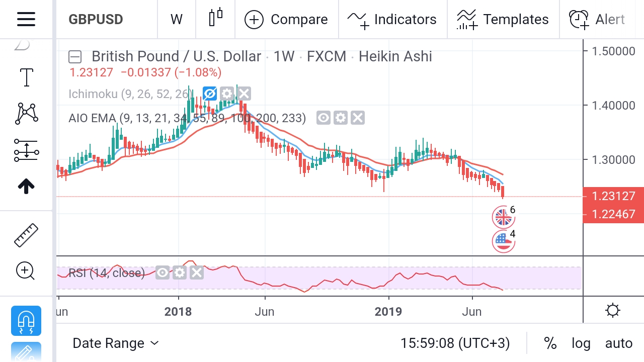Toggle the magnet snap mode
This screenshot has width=644, height=362.
click(x=26, y=320)
